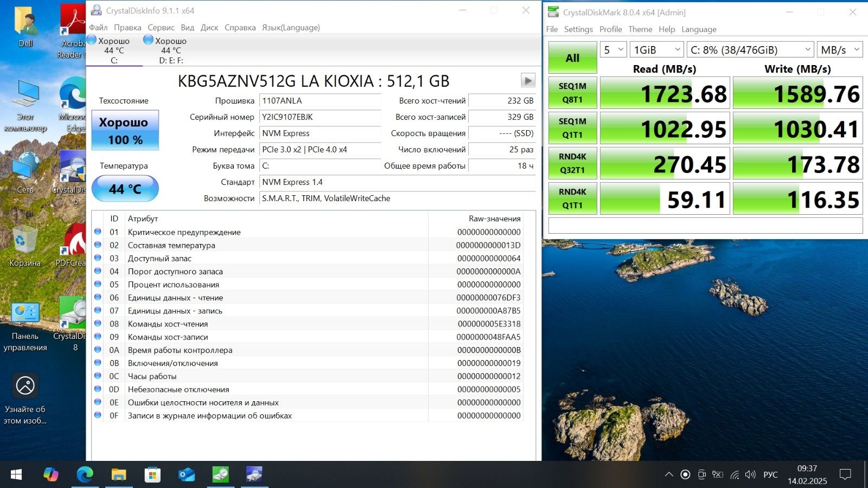Open the File menu in CrystalDiskMark

click(x=552, y=29)
